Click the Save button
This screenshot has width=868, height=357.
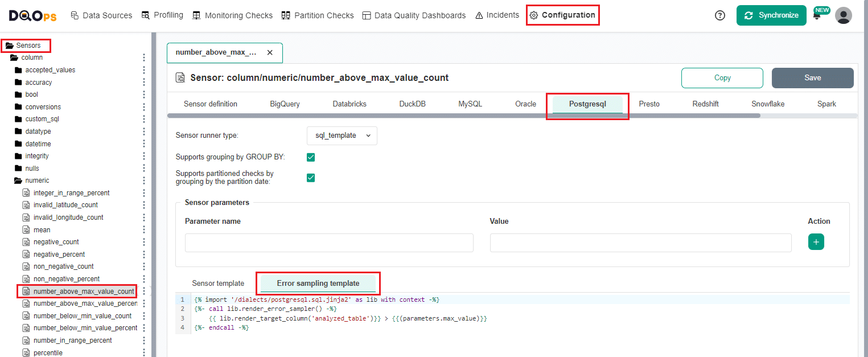click(813, 78)
